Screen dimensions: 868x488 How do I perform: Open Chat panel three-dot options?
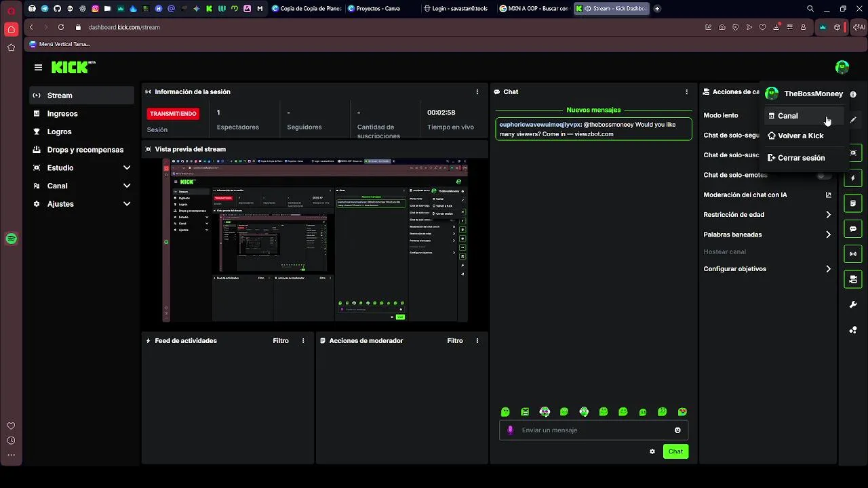[x=686, y=91]
